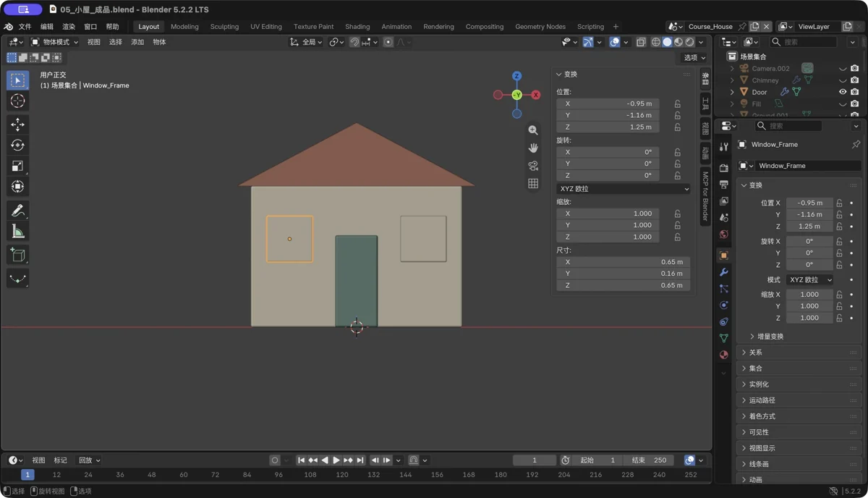This screenshot has height=498, width=868.
Task: Switch perspective/orthographic with the grid icon
Action: 533,184
